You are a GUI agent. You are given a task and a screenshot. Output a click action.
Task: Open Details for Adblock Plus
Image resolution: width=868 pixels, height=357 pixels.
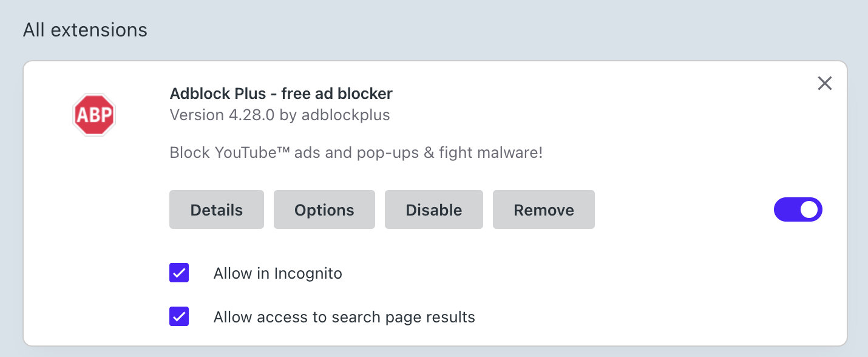(x=216, y=209)
